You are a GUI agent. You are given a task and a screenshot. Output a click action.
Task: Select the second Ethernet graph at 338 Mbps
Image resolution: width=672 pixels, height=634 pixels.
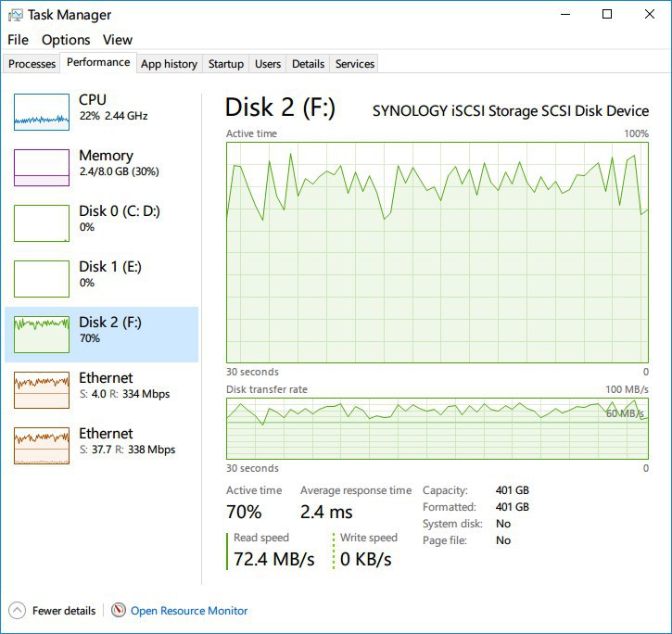pos(42,445)
